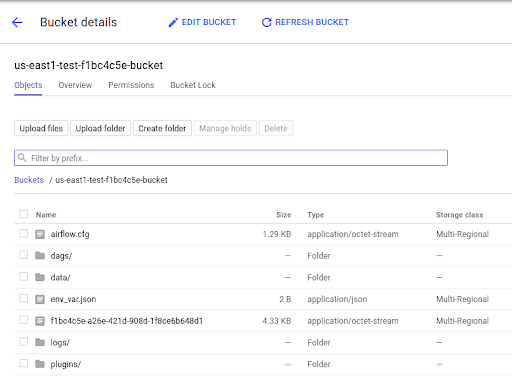The image size is (512, 376).
Task: Open the dags/ folder
Action: [x=61, y=256]
